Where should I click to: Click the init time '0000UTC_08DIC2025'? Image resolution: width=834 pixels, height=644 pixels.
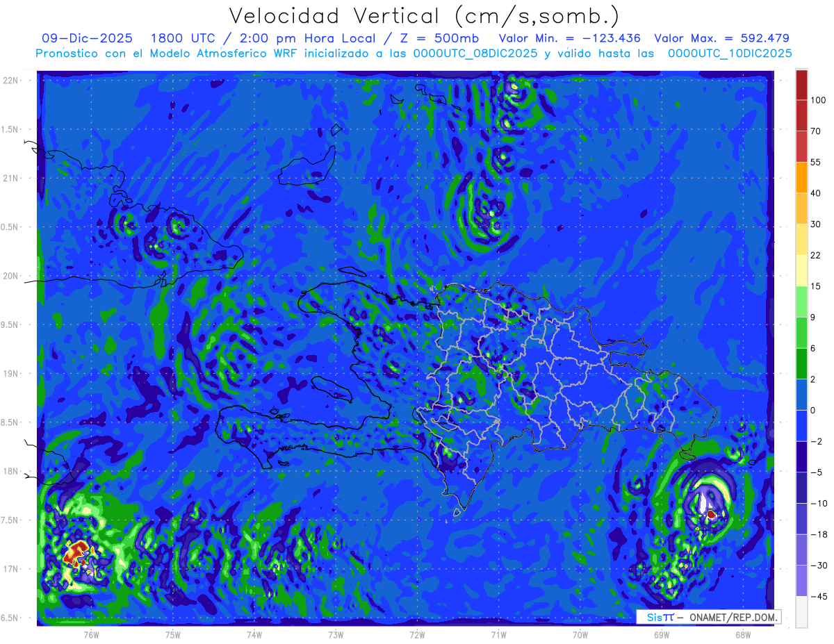[474, 53]
